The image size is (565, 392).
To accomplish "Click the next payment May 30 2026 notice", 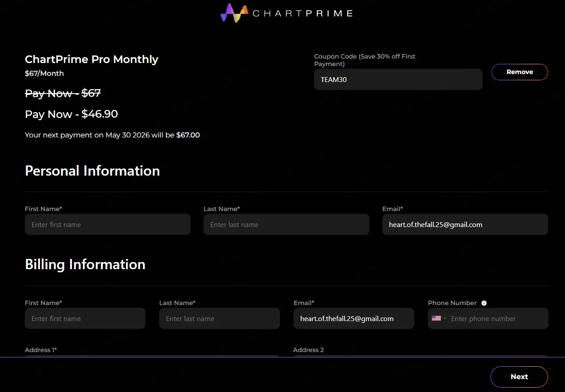I will point(112,135).
